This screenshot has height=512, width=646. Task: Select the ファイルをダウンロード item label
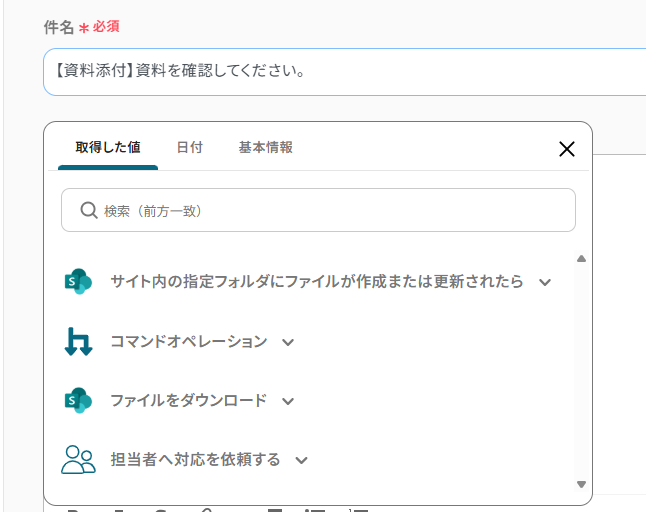tap(188, 401)
